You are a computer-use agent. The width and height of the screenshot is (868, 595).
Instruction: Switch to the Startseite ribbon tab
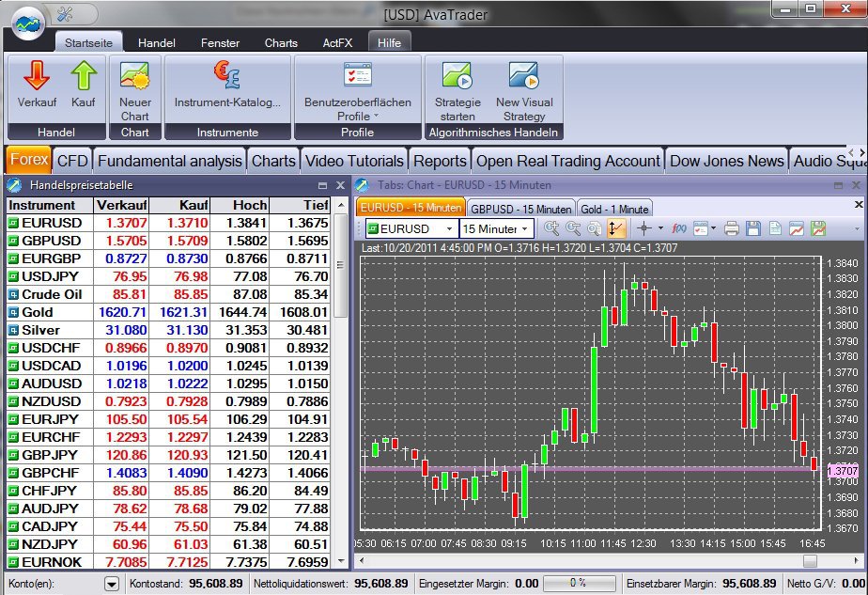pyautogui.click(x=88, y=42)
